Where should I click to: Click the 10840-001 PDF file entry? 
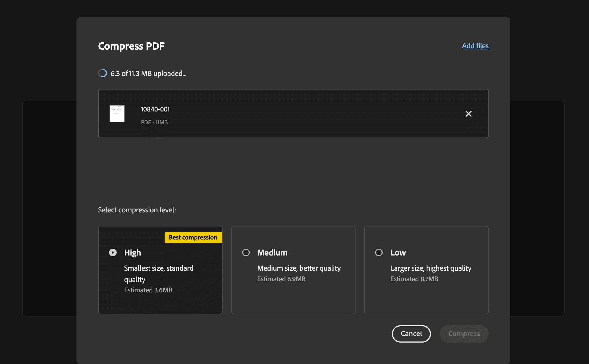293,113
